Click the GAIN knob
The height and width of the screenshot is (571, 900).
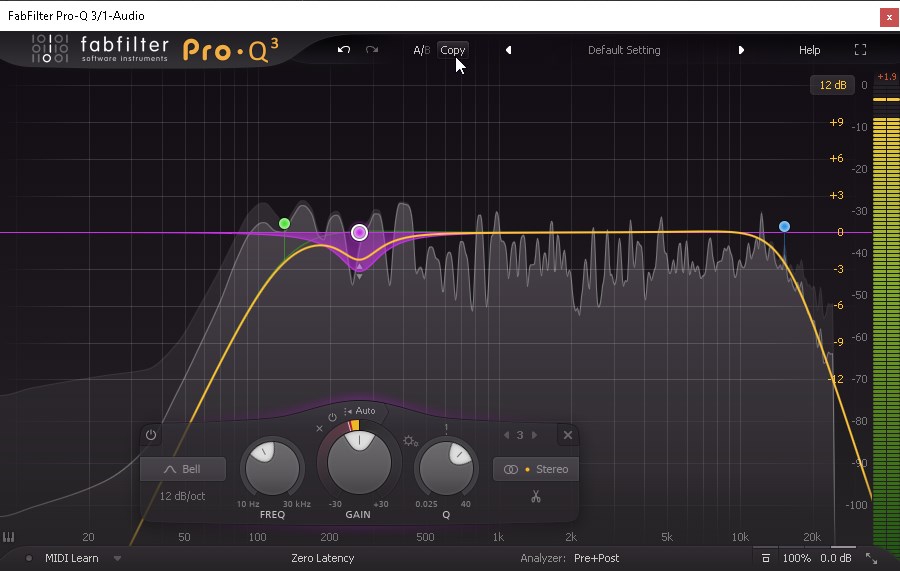pos(359,463)
